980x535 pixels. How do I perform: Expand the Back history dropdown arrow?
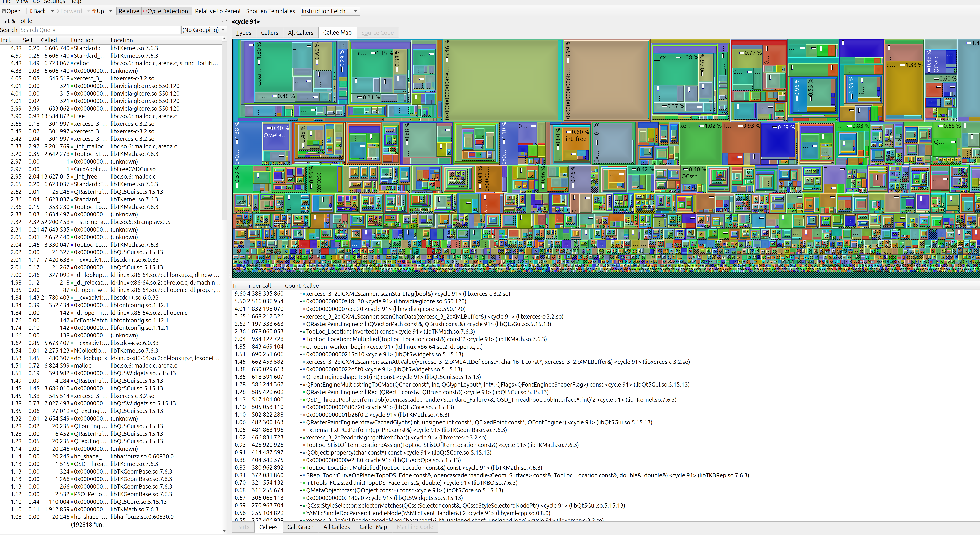point(52,11)
